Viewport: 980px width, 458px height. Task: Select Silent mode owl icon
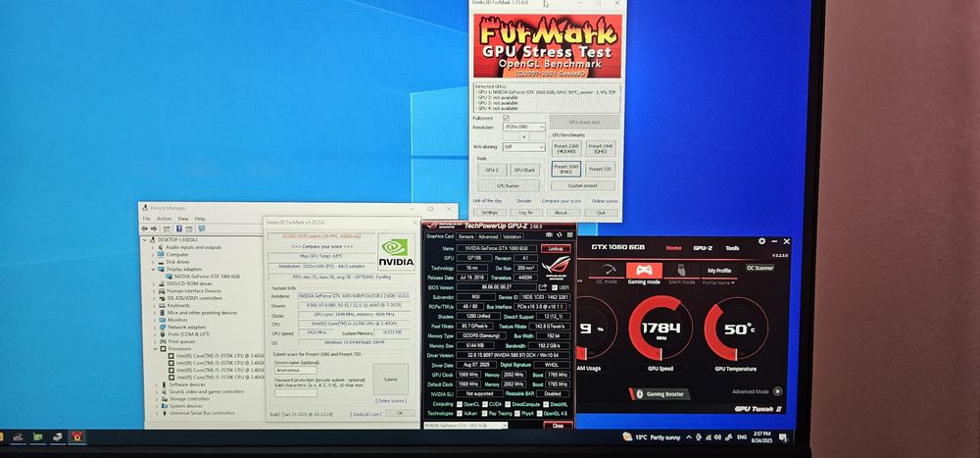point(681,271)
